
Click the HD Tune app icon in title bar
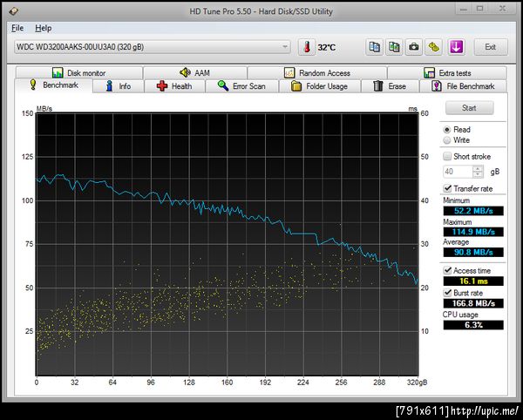click(x=13, y=11)
